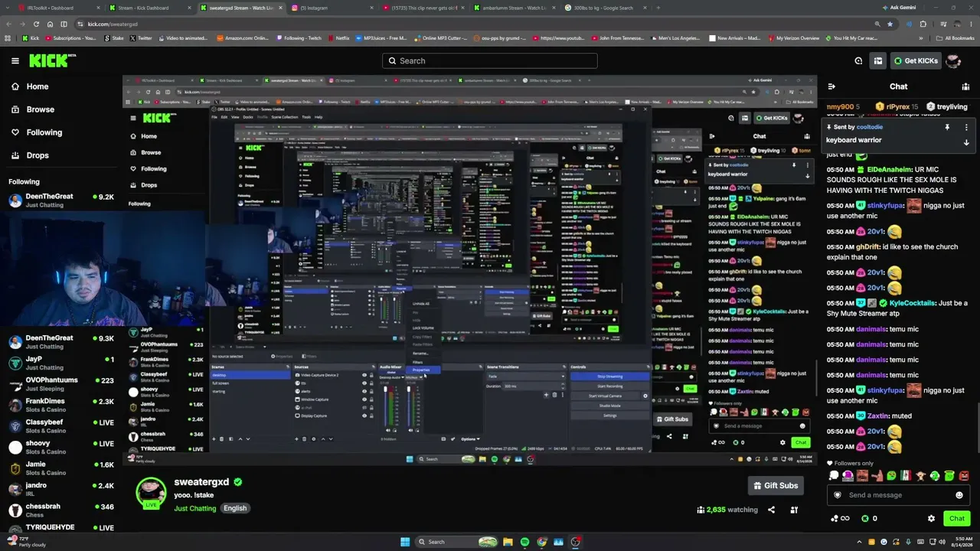Collapse the chat panel with the arrow icon
The height and width of the screenshot is (551, 980).
point(831,86)
